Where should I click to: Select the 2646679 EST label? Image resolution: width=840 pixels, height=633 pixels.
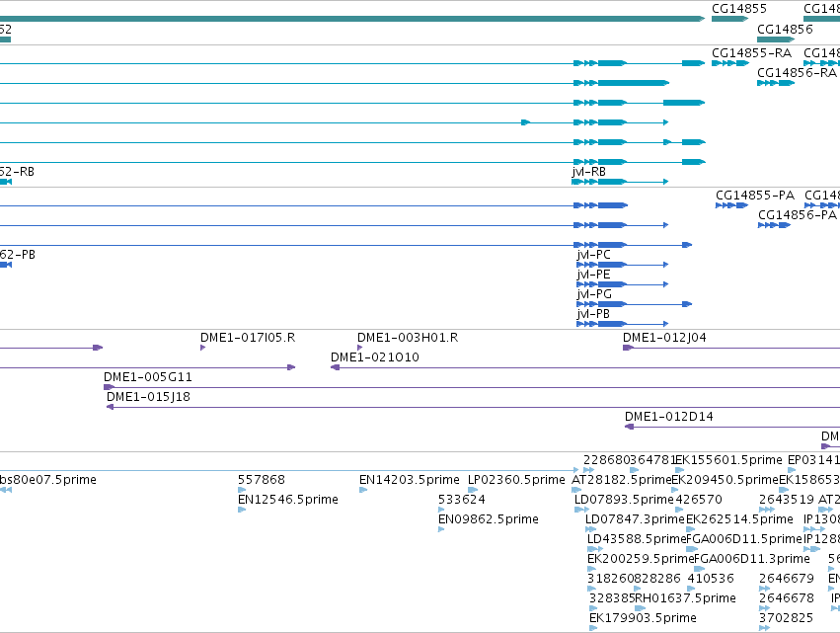tap(786, 579)
